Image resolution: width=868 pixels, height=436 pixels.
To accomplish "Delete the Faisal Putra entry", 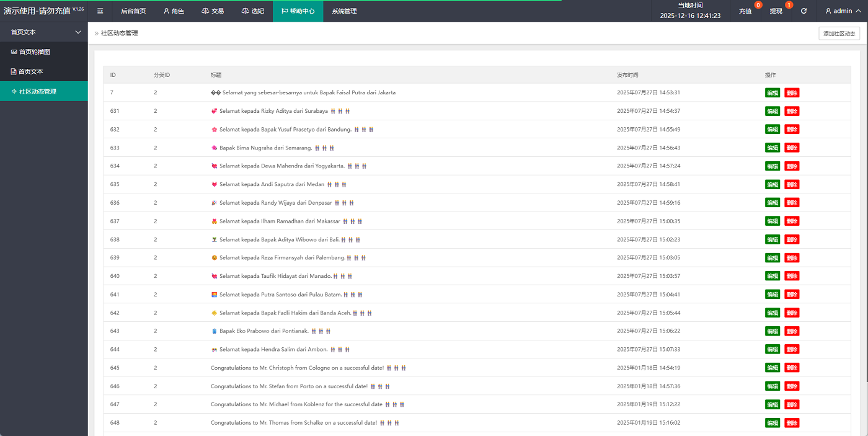I will click(792, 93).
